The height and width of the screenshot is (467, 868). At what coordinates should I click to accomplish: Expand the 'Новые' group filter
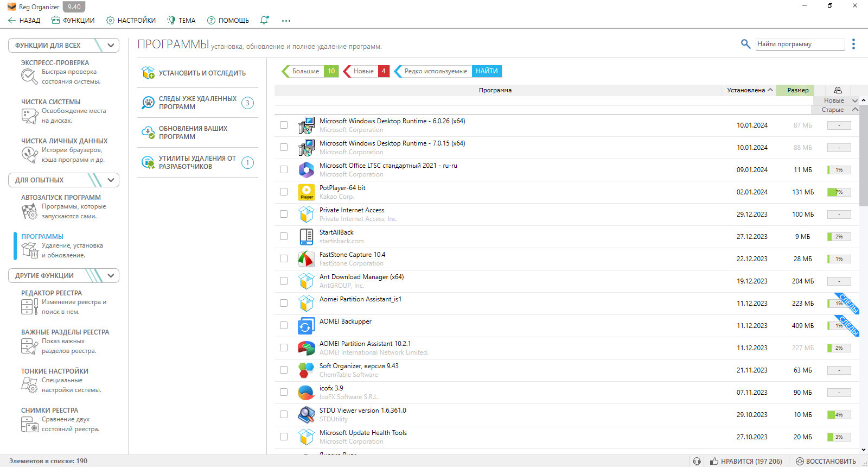click(855, 100)
